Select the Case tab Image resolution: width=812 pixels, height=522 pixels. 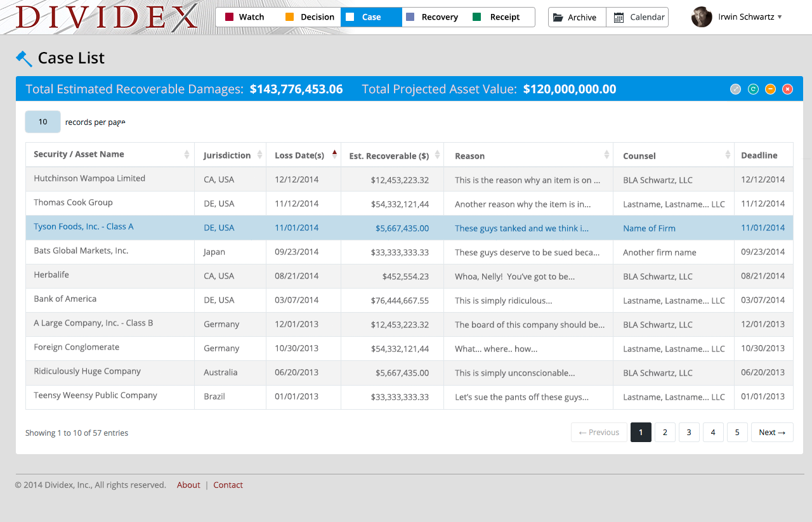pos(371,17)
